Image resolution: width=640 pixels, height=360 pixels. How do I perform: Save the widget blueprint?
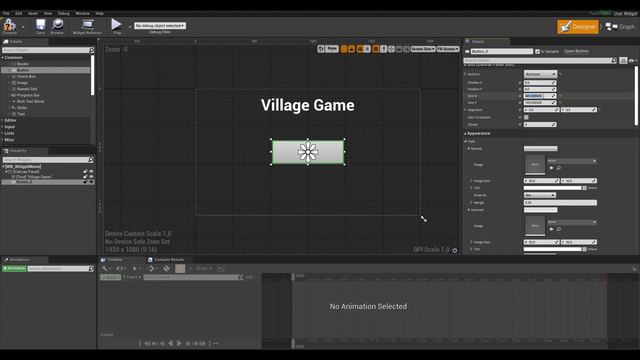pos(40,27)
